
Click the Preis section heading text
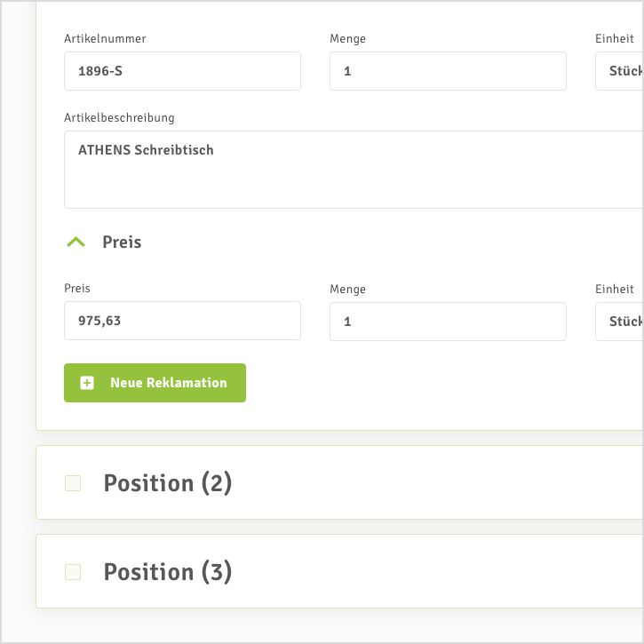point(122,242)
